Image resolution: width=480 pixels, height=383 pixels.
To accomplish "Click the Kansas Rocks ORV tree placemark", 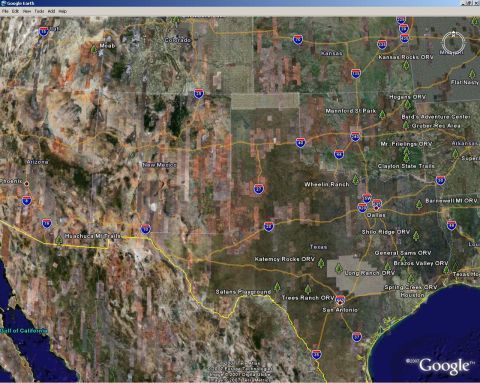I will pos(406,66).
